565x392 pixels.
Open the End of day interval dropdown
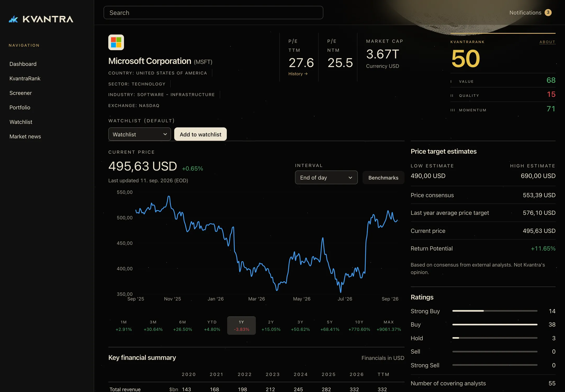click(326, 178)
